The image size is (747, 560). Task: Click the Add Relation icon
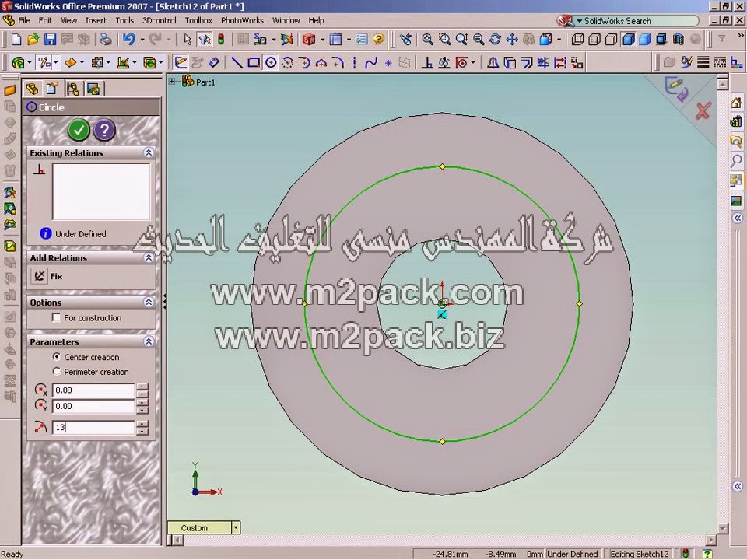(x=427, y=63)
